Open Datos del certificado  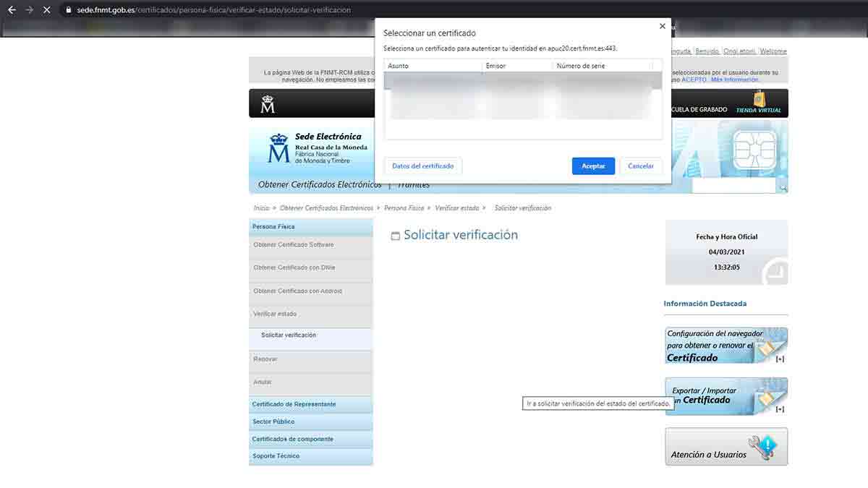coord(422,166)
